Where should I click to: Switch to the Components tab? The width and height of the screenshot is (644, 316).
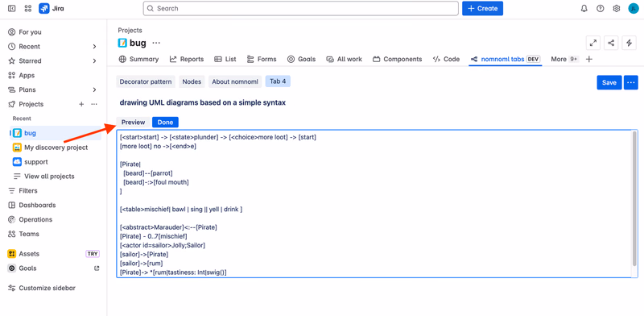point(397,60)
